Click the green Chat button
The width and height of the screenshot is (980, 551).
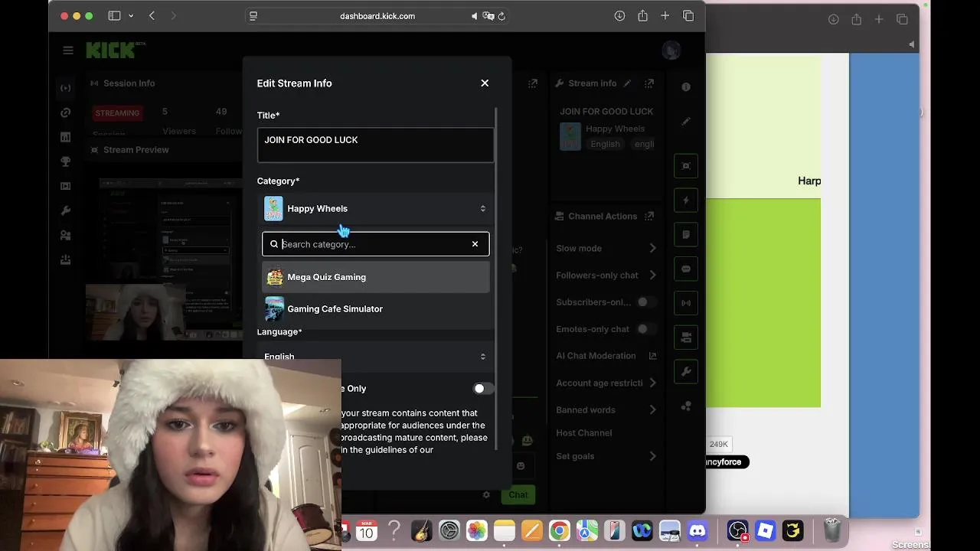(x=518, y=494)
